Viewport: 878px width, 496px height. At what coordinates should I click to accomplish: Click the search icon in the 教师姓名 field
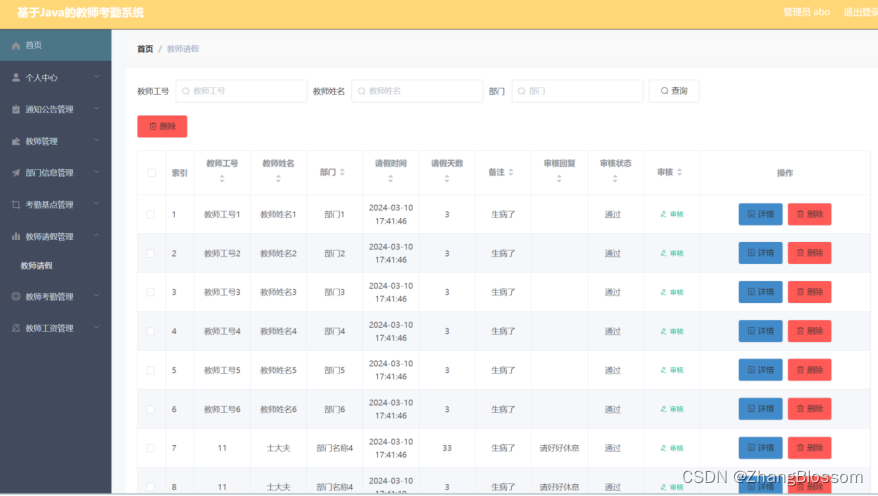[362, 91]
